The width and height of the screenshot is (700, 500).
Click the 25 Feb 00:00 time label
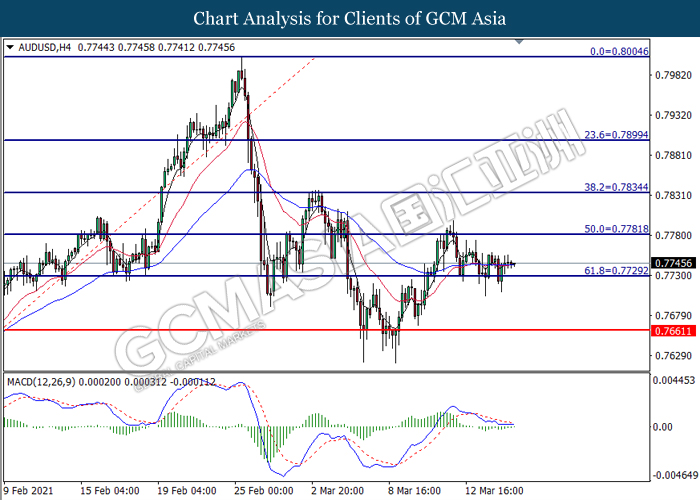coord(264,491)
